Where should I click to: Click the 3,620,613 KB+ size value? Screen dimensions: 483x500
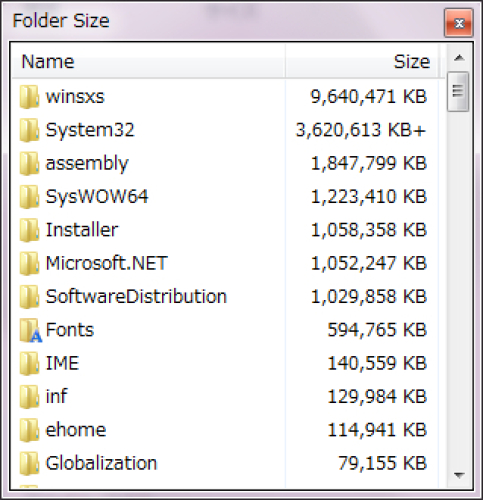361,130
